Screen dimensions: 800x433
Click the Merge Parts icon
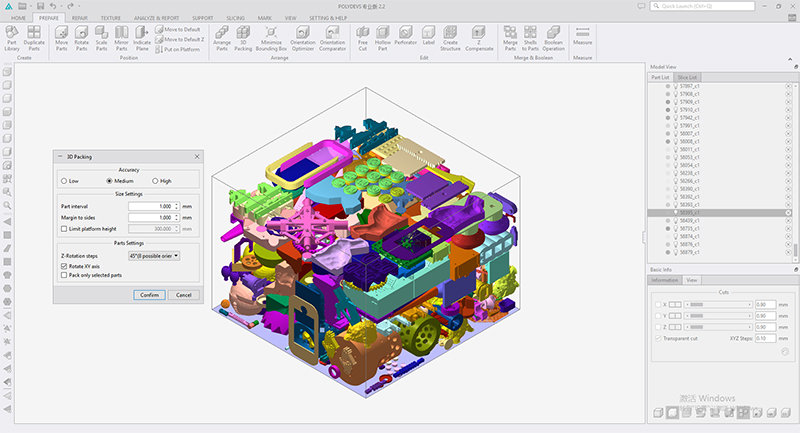point(510,38)
